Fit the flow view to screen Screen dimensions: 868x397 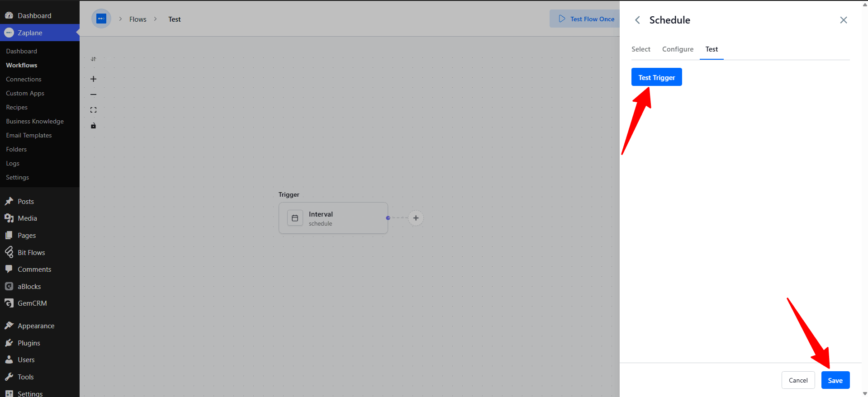coord(93,110)
